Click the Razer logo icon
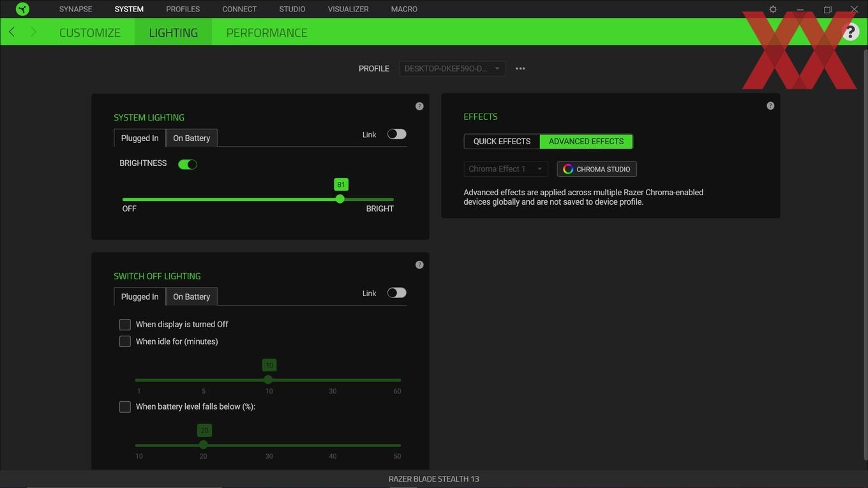The height and width of the screenshot is (488, 868). point(22,9)
